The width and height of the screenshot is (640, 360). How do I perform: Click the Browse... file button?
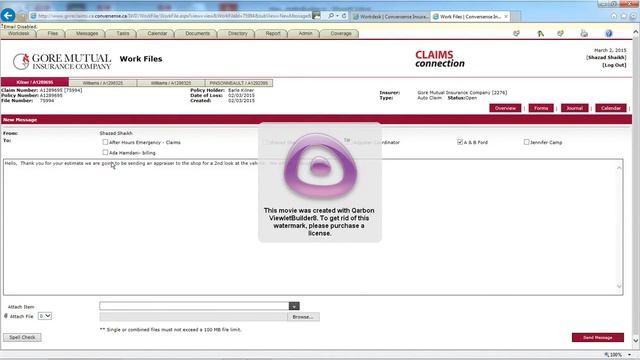(x=303, y=317)
